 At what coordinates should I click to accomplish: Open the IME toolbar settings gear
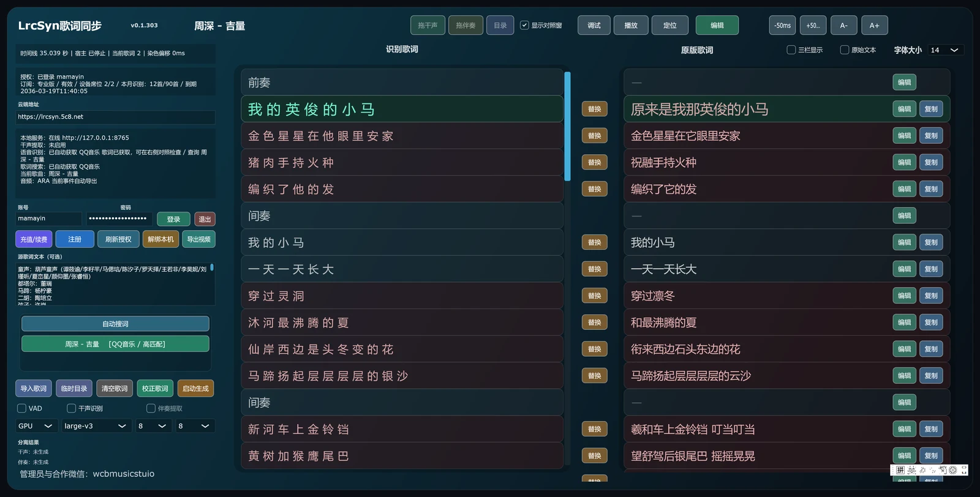coord(953,470)
